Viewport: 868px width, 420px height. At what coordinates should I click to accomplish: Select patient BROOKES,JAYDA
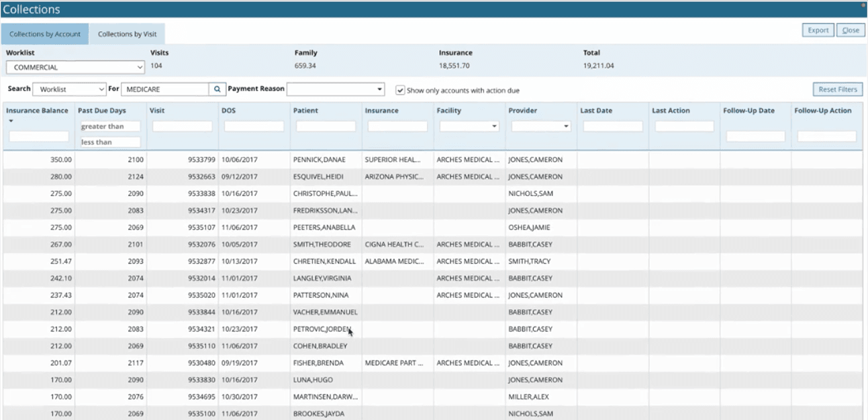(319, 414)
